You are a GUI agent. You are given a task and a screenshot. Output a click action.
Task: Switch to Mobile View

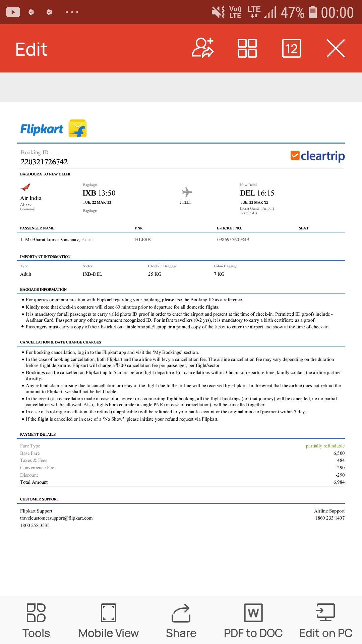[108, 621]
